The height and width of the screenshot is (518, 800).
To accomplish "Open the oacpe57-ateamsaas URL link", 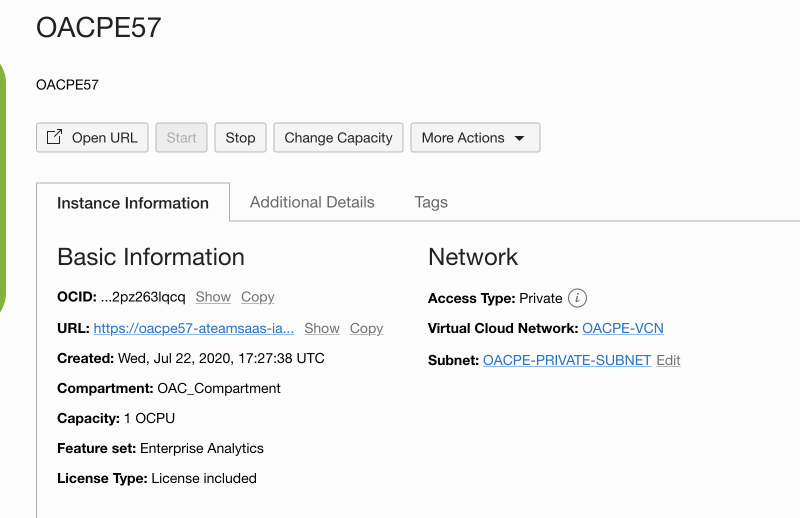I will click(x=193, y=328).
